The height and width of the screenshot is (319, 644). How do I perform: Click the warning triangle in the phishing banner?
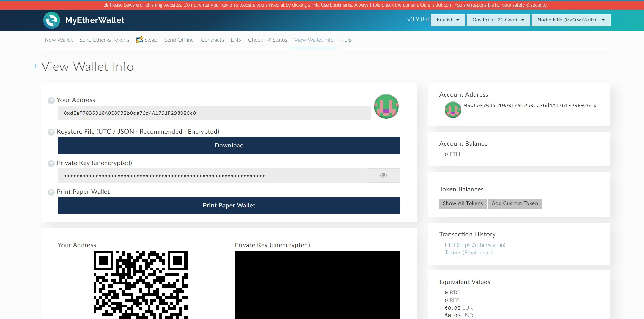(x=106, y=5)
